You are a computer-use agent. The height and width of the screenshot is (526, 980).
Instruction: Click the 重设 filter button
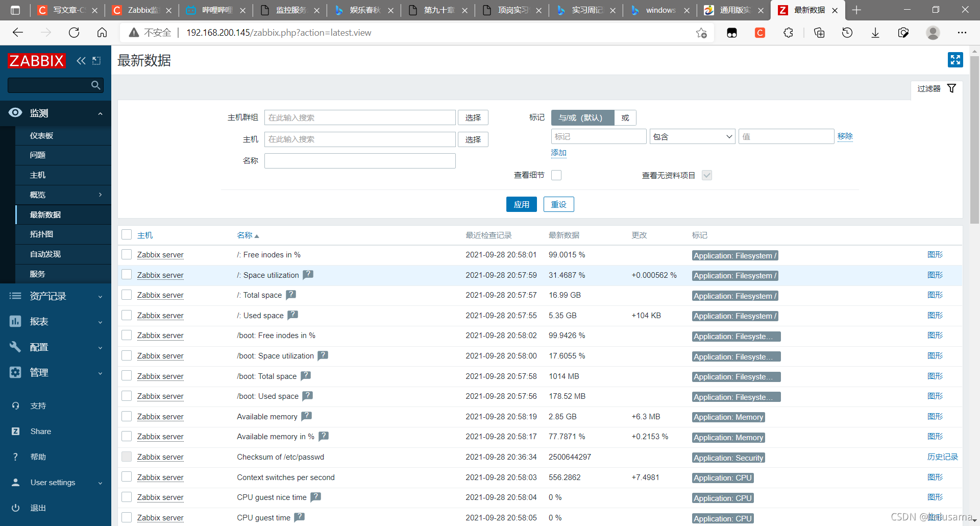[x=558, y=204]
